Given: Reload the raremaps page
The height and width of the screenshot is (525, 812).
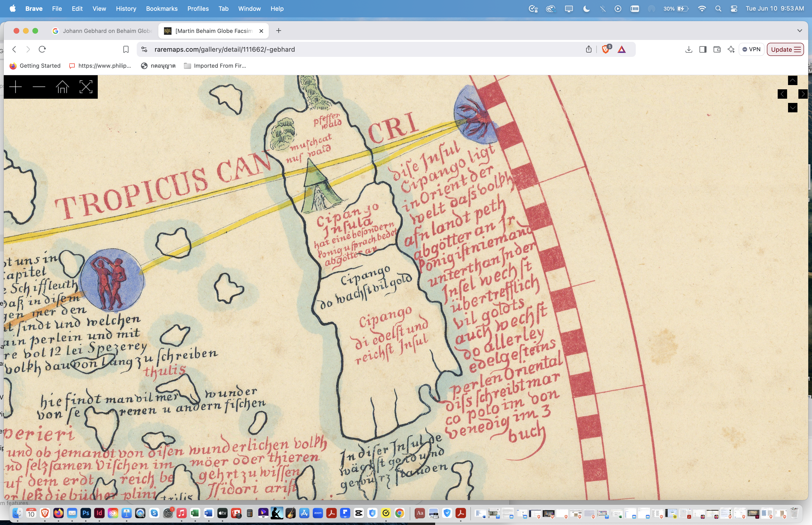Looking at the screenshot, I should pos(42,49).
